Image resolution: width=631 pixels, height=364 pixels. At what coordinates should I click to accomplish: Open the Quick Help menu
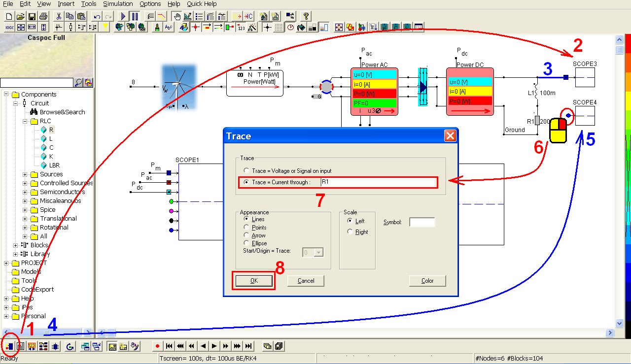pyautogui.click(x=202, y=4)
